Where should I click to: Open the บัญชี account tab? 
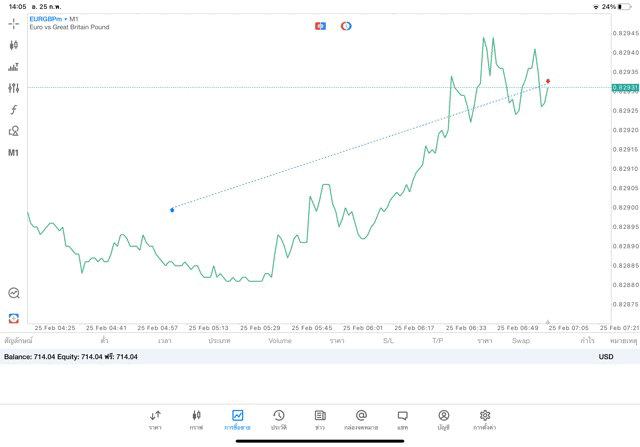point(443,419)
